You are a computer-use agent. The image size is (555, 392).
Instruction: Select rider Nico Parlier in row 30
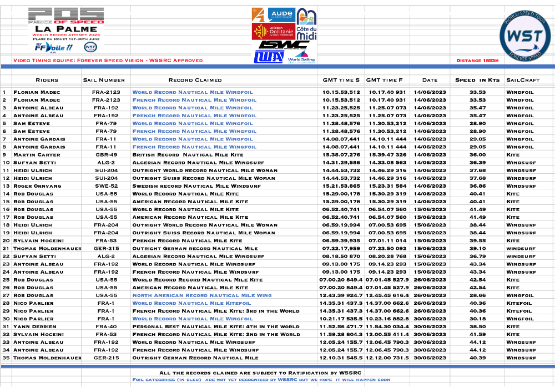[x=33, y=319]
